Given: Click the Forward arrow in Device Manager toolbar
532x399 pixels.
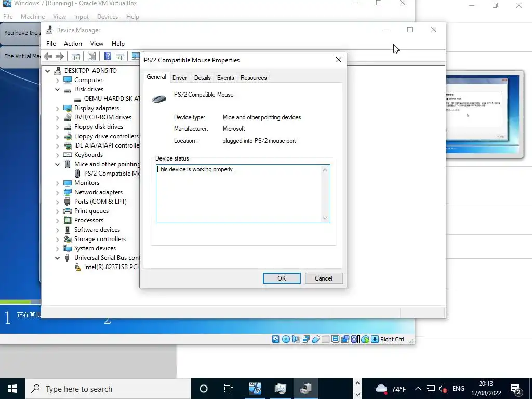Looking at the screenshot, I should tap(60, 56).
